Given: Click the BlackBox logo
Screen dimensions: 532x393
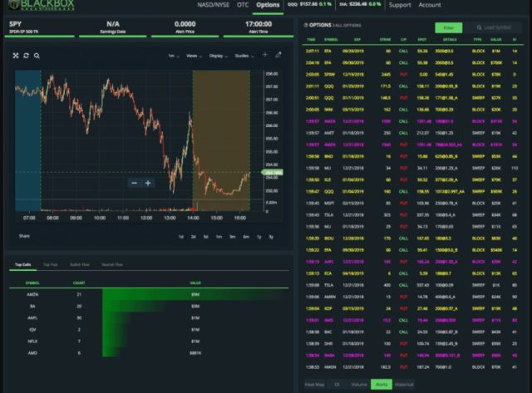Looking at the screenshot, I should coord(42,5).
